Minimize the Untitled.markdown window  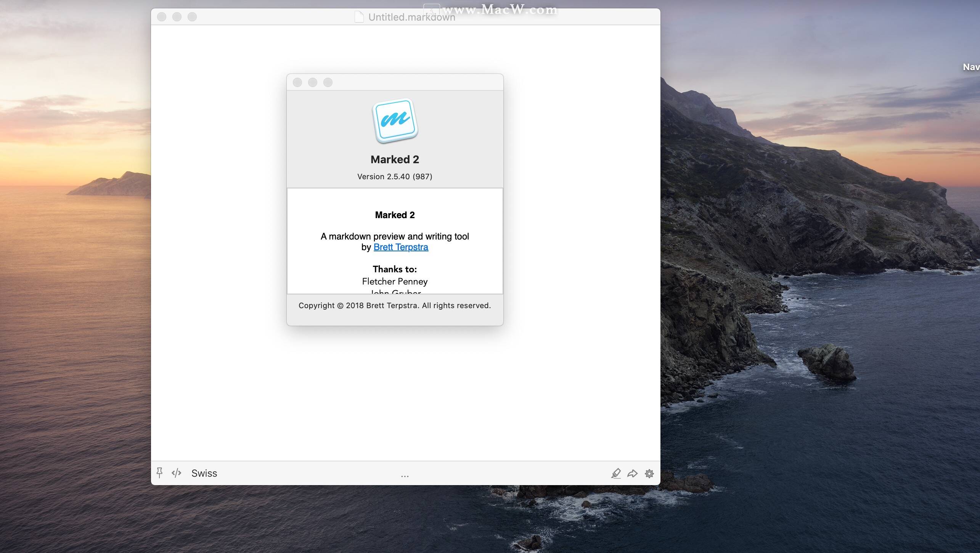tap(177, 17)
